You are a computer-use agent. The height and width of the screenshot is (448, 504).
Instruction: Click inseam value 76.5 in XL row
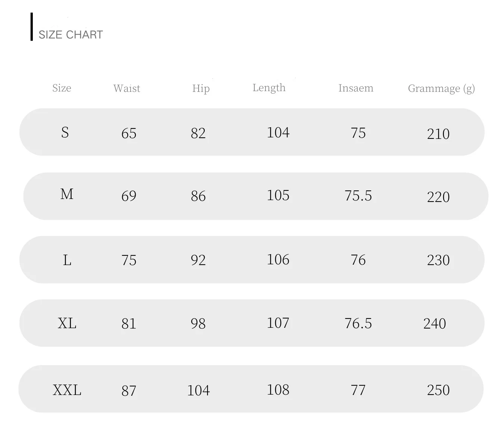[358, 323]
